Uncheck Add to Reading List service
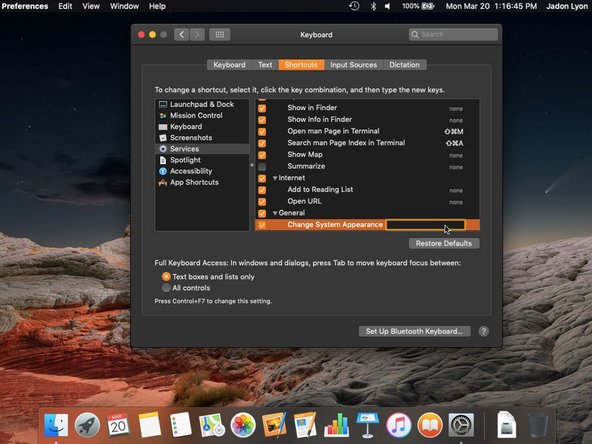The height and width of the screenshot is (444, 592). tap(262, 190)
